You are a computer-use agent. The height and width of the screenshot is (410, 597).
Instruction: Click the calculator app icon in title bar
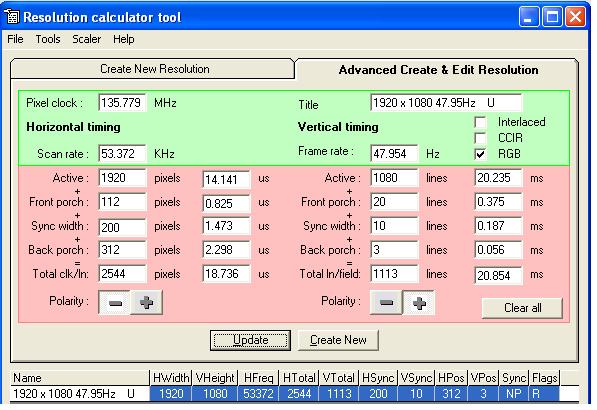coord(12,17)
